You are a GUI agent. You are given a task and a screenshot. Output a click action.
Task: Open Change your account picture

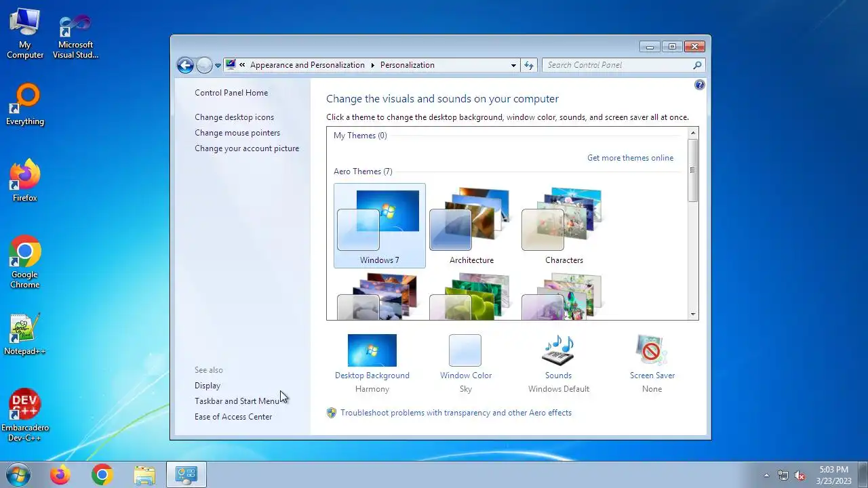[x=247, y=148]
